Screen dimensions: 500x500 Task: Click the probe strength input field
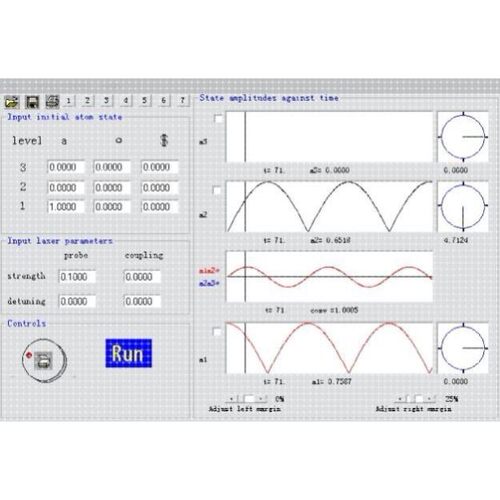tap(77, 277)
